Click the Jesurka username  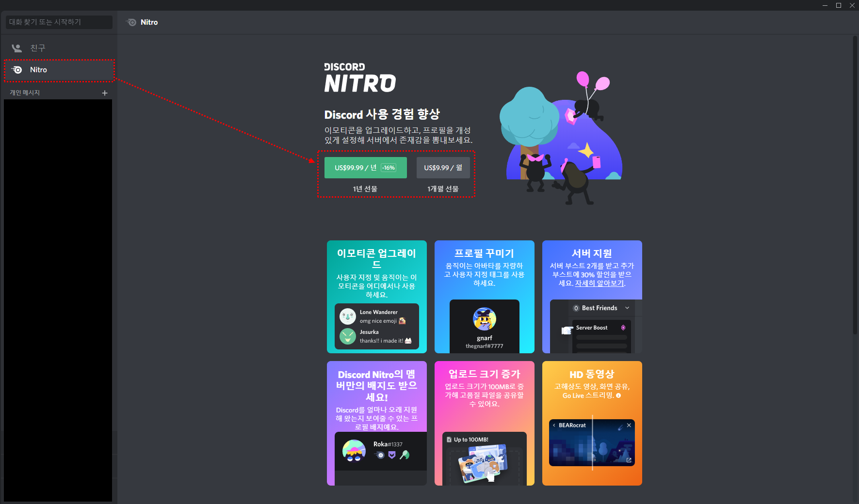pos(369,332)
